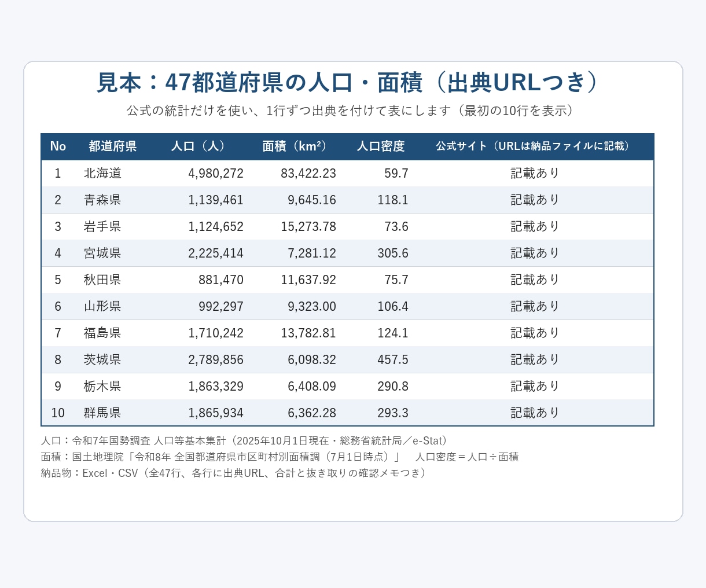Click the 人口密度 column header

381,146
